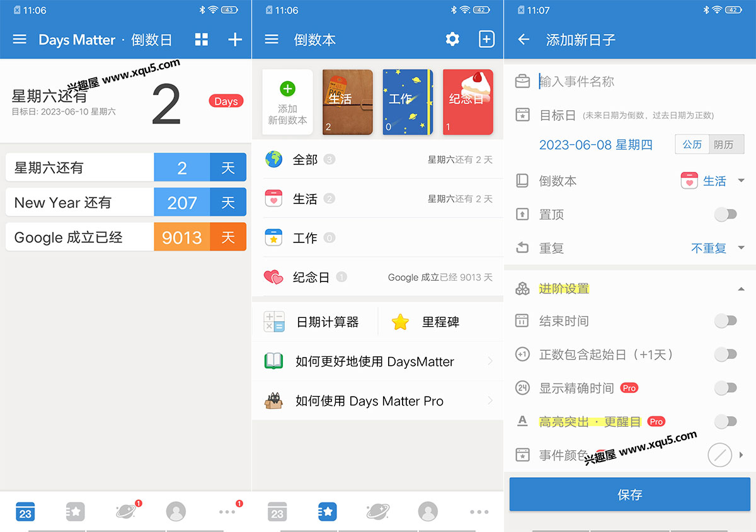Tap the globe icon of the 全部 row
Viewport: 756px width, 532px height.
click(274, 159)
